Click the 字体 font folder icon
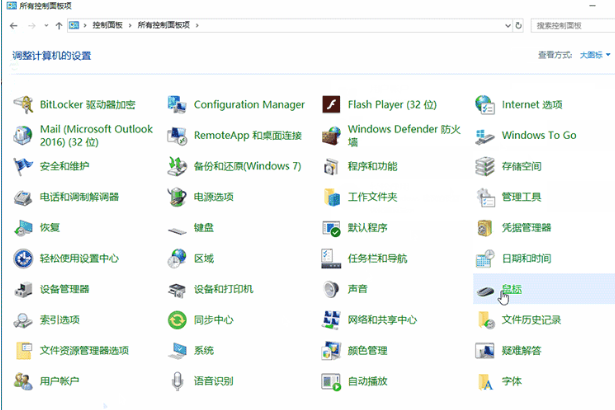 (x=486, y=382)
